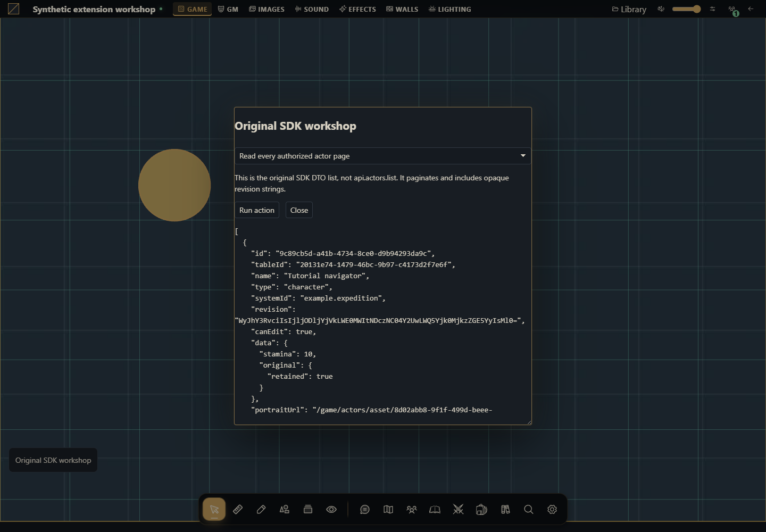Viewport: 766px width, 532px height.
Task: Switch to the LIGHTING tab
Action: 450,9
